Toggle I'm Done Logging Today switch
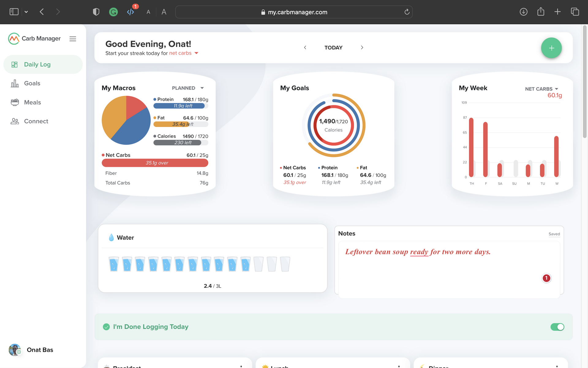The height and width of the screenshot is (368, 588). pyautogui.click(x=557, y=327)
